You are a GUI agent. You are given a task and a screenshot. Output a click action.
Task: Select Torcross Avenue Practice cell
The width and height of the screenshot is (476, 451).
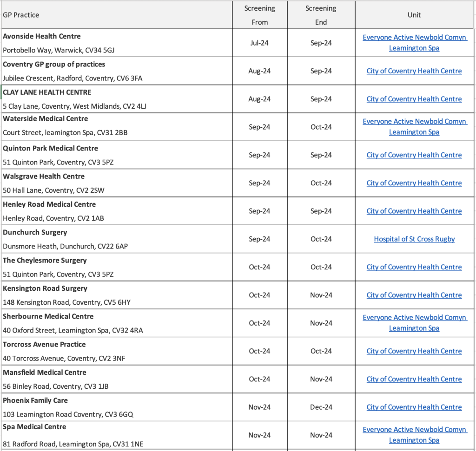point(117,351)
